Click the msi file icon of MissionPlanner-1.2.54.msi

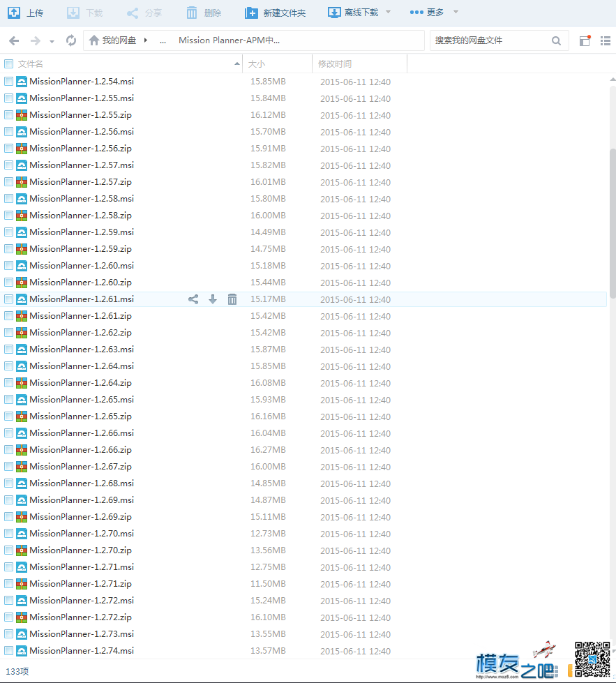pyautogui.click(x=22, y=82)
